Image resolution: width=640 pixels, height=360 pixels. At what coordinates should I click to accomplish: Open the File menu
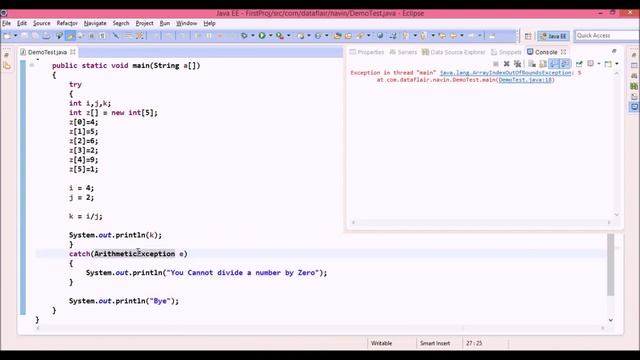pos(6,23)
